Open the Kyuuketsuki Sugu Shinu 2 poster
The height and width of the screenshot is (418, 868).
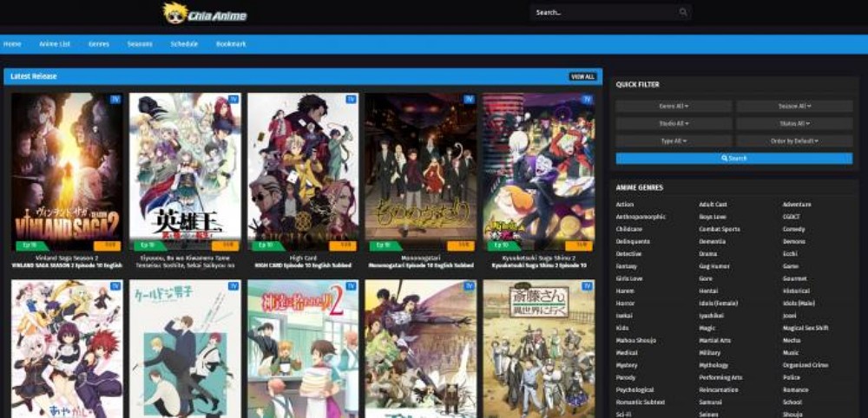pyautogui.click(x=539, y=172)
